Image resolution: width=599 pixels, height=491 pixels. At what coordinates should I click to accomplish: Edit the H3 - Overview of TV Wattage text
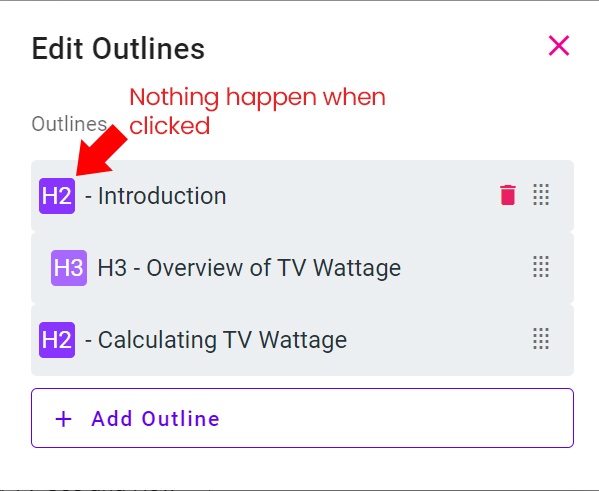pyautogui.click(x=249, y=267)
